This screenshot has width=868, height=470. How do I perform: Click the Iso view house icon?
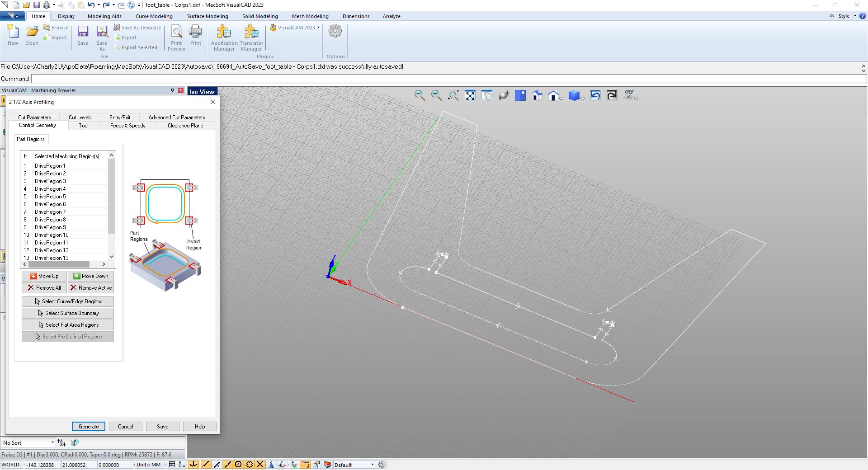pyautogui.click(x=537, y=95)
